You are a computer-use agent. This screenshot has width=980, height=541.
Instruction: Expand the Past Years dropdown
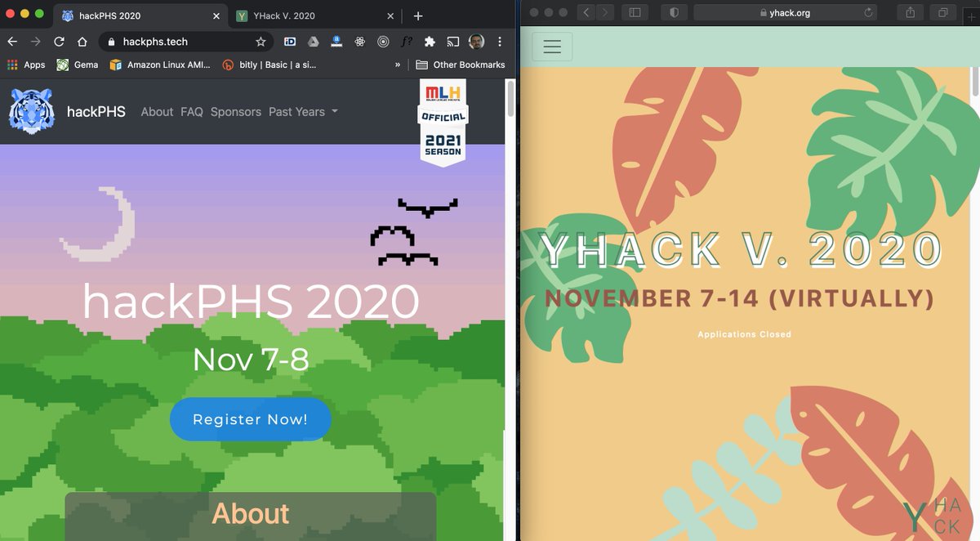coord(303,112)
